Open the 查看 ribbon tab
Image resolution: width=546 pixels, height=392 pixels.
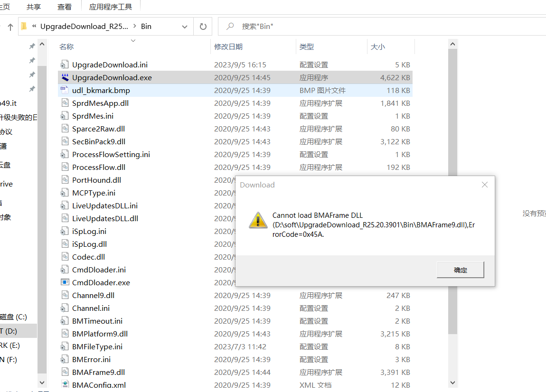[65, 7]
